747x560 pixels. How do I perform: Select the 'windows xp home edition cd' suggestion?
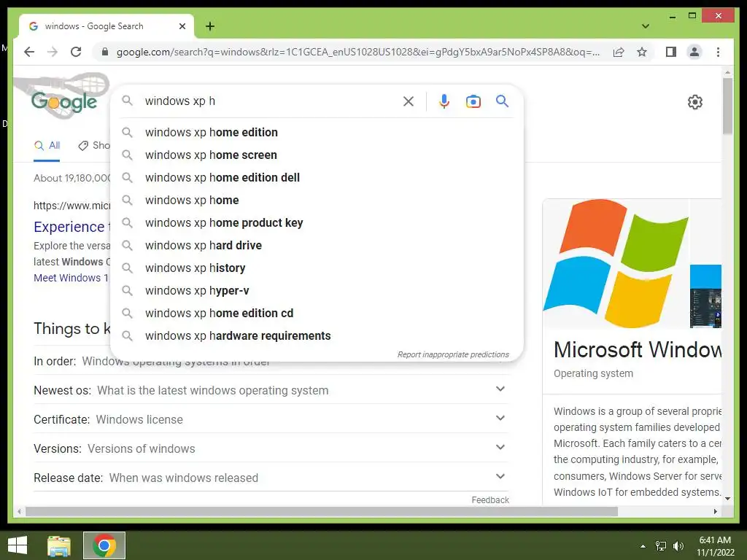[317, 314]
